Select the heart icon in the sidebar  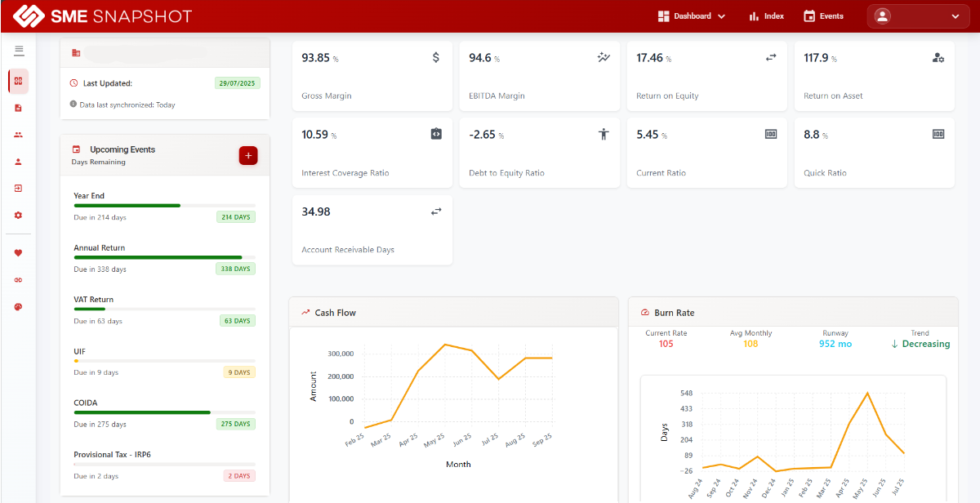pyautogui.click(x=18, y=253)
